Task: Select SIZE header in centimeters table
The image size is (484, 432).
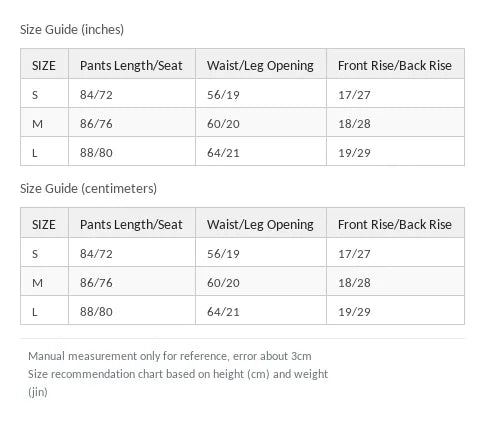Action: [44, 225]
